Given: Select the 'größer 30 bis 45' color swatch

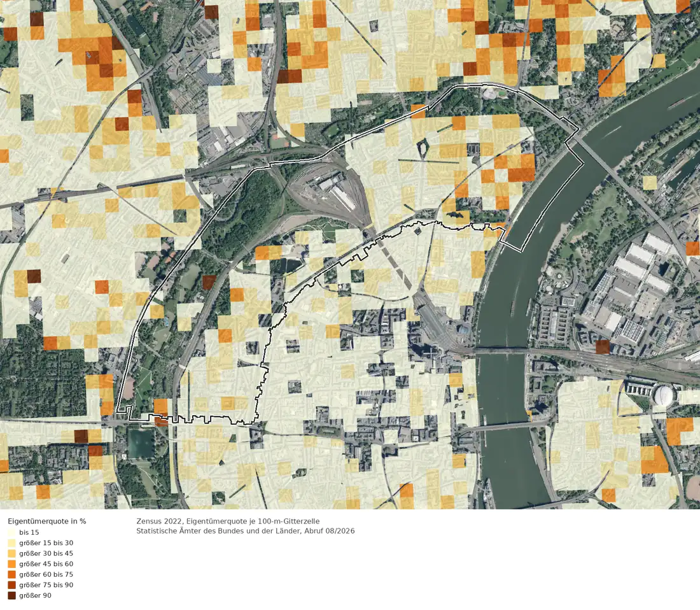Looking at the screenshot, I should (x=11, y=553).
